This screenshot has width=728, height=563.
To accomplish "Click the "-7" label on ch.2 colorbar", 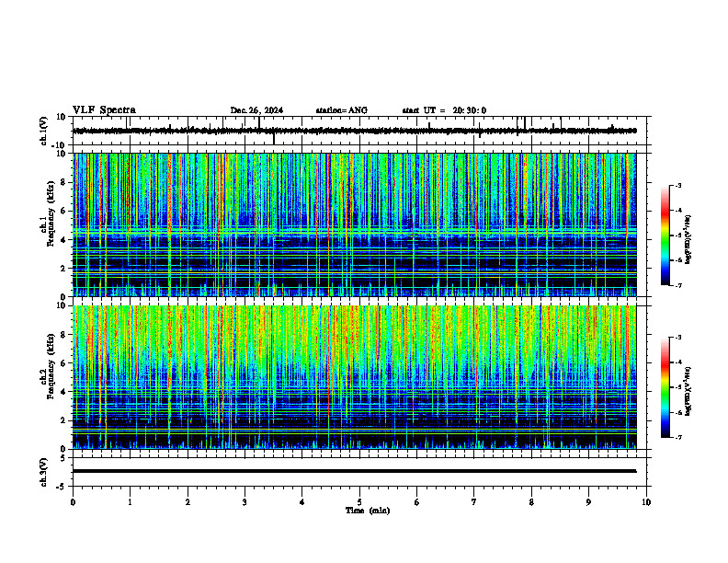I will 678,438.
